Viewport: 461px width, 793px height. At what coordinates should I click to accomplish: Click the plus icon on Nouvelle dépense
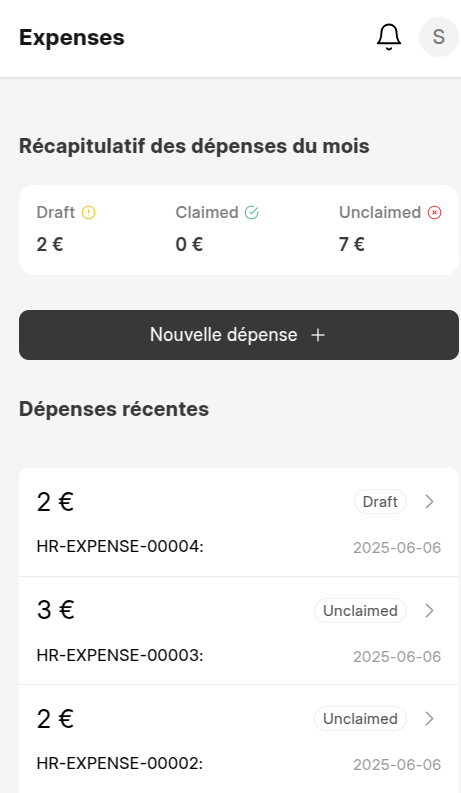click(318, 335)
